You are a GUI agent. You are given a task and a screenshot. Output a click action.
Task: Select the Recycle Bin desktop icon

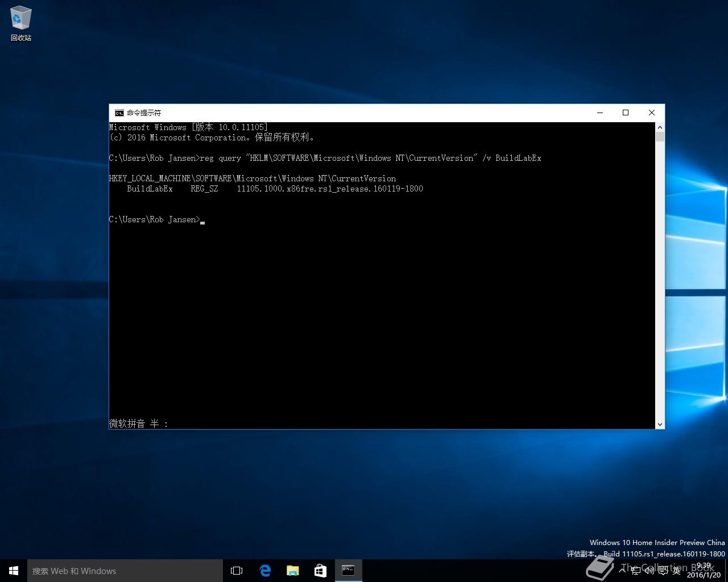pos(20,24)
